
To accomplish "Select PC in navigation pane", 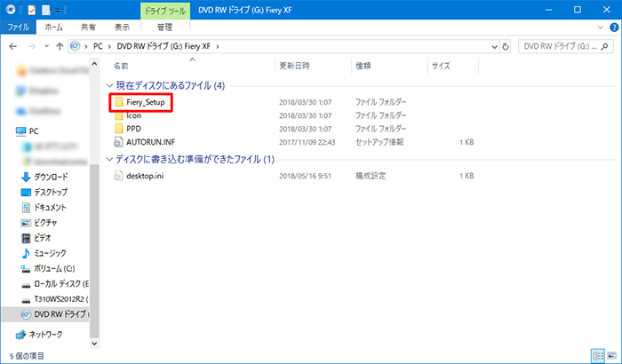I will point(28,131).
